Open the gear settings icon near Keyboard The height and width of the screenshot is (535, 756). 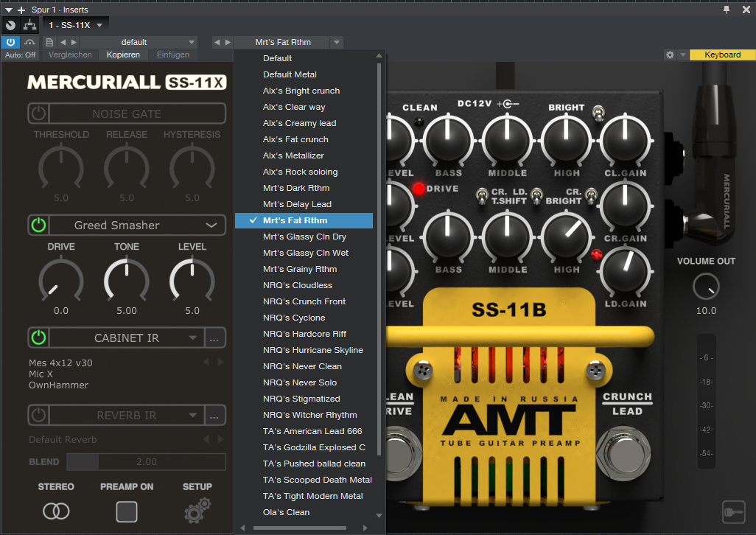(670, 55)
